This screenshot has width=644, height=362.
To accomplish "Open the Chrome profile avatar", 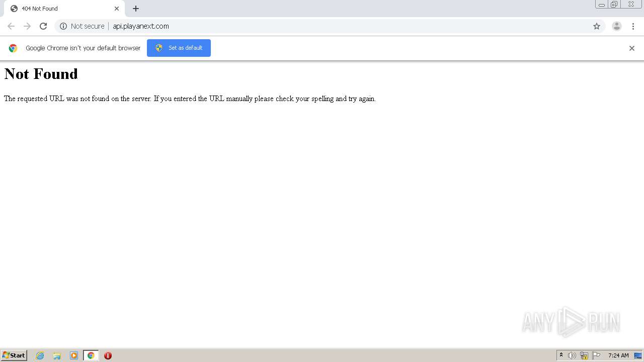I will 617,26.
